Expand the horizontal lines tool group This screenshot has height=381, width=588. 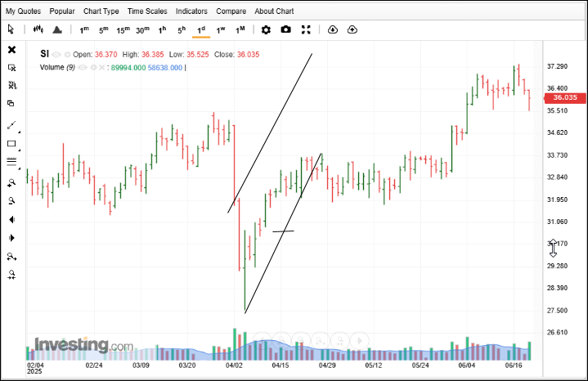pos(19,168)
